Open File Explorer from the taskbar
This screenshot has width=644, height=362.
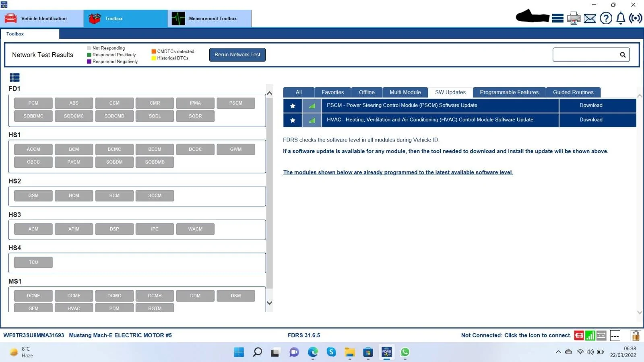pyautogui.click(x=349, y=352)
